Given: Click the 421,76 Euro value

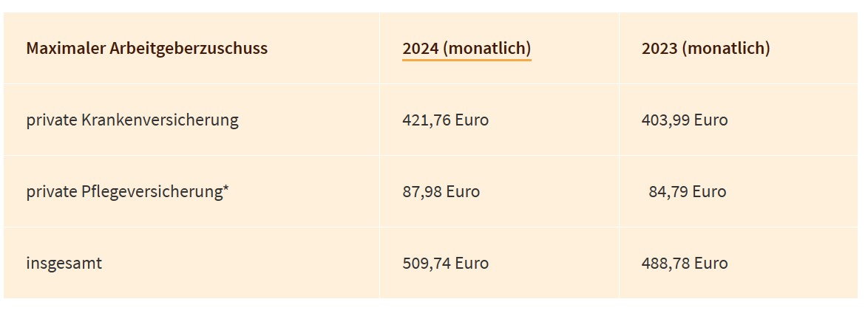Looking at the screenshot, I should (x=445, y=120).
